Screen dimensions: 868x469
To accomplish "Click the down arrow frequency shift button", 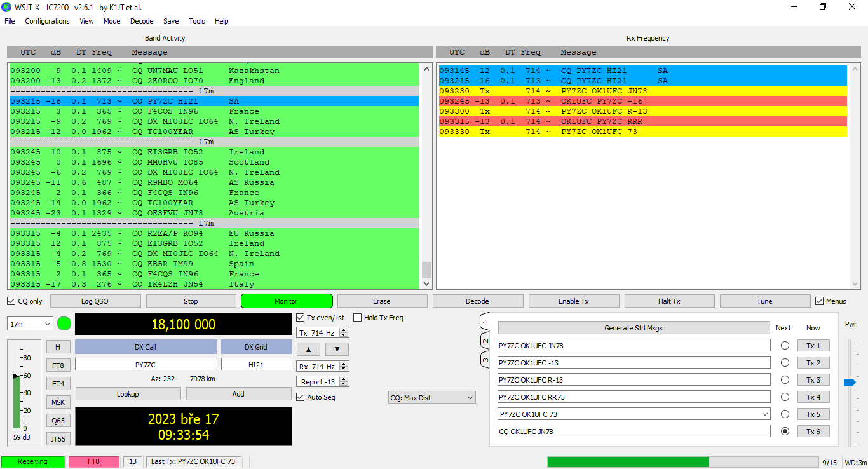I will [337, 349].
